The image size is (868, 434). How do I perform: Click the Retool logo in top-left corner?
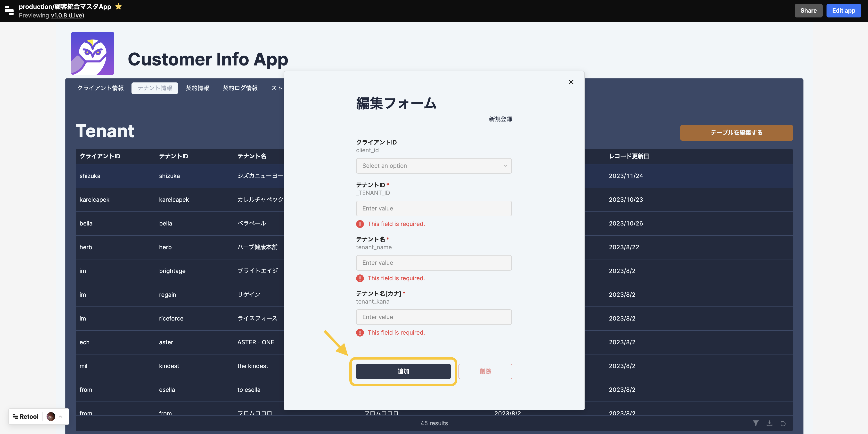[x=9, y=10]
